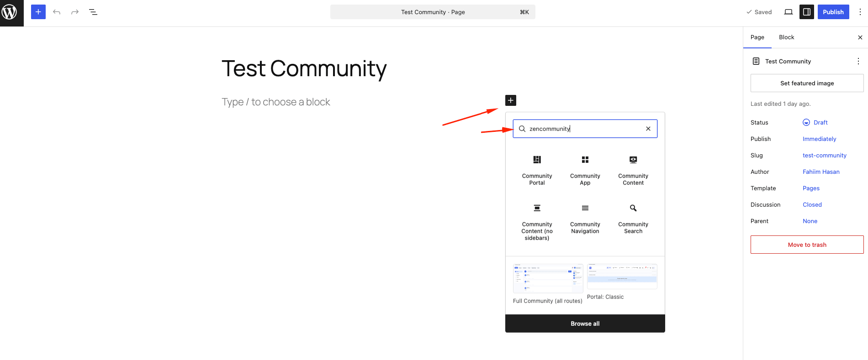Screen dimensions: 868x360
Task: Undo the last change
Action: 57,12
